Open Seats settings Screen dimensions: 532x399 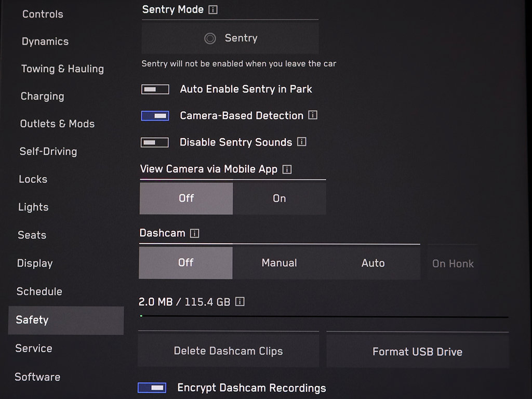(x=32, y=235)
